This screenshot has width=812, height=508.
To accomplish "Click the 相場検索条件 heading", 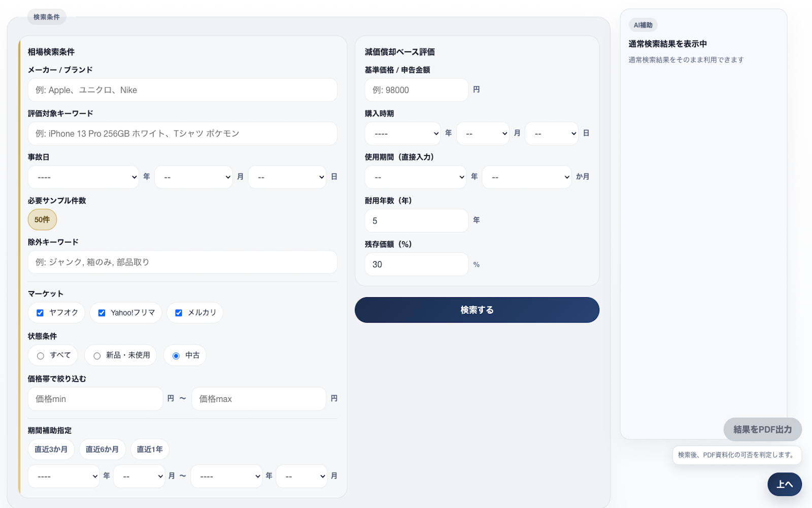I will [51, 52].
